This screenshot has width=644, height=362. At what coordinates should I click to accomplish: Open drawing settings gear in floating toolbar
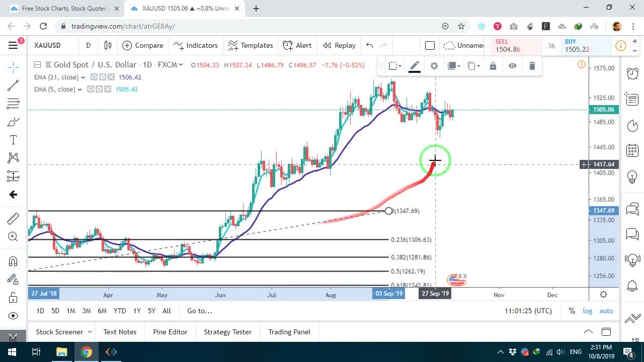tap(434, 66)
